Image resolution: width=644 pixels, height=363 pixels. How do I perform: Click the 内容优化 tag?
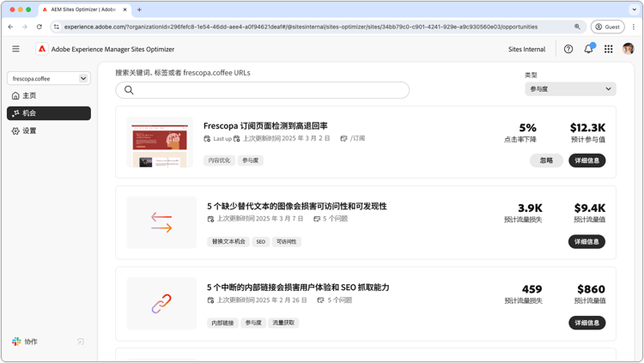coord(219,160)
